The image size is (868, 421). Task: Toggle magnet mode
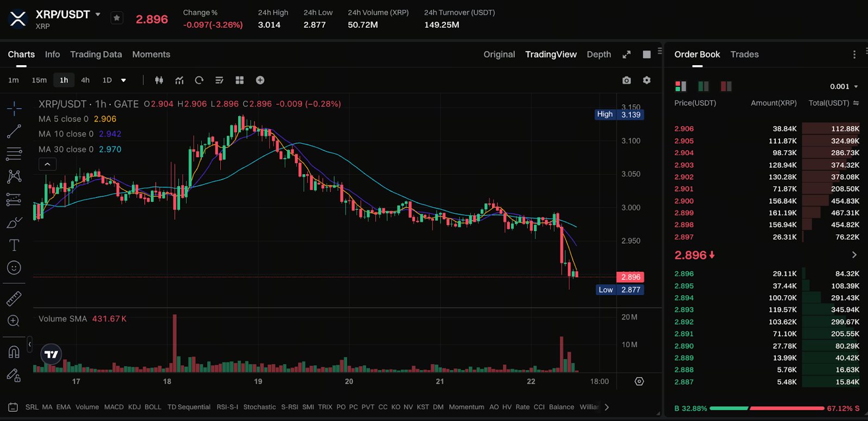coord(14,352)
